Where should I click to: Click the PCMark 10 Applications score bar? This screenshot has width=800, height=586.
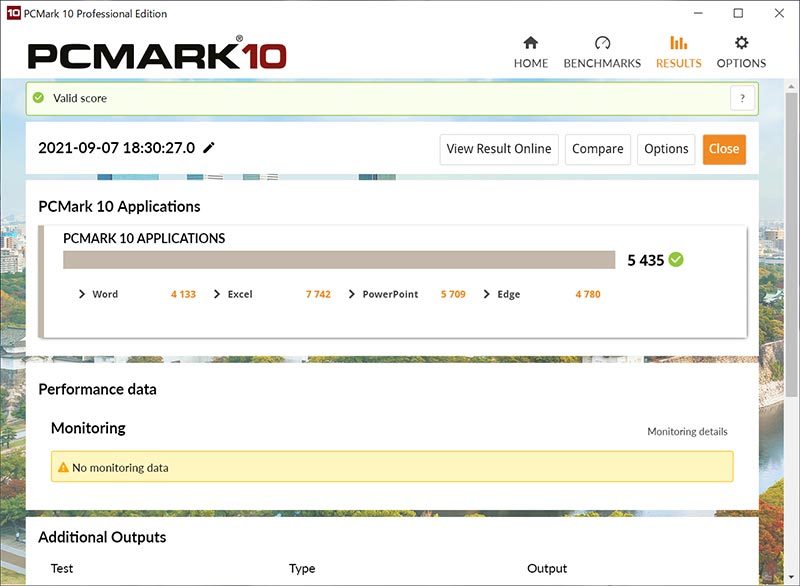coord(338,260)
